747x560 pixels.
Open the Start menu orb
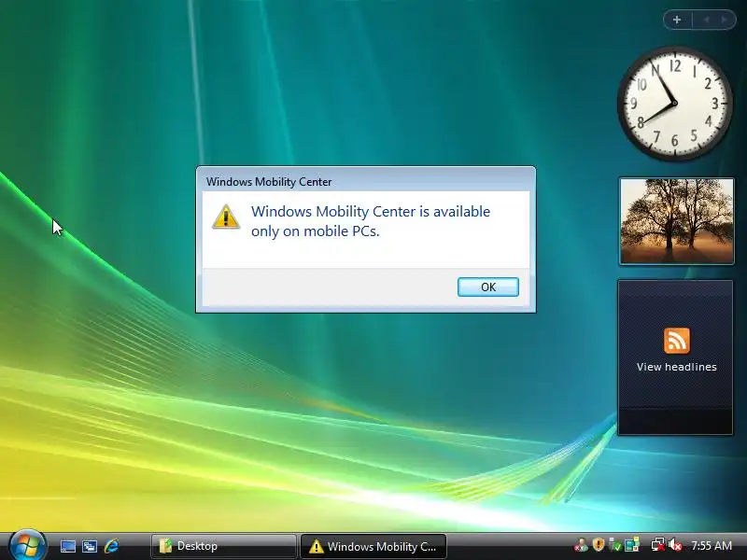(27, 545)
